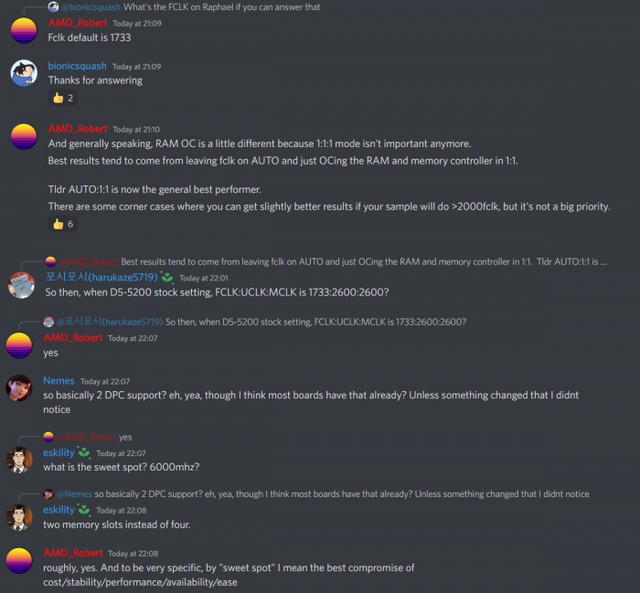Jump to quoted Nemes 2 DPC support reply
The width and height of the screenshot is (640, 593).
coord(342,494)
